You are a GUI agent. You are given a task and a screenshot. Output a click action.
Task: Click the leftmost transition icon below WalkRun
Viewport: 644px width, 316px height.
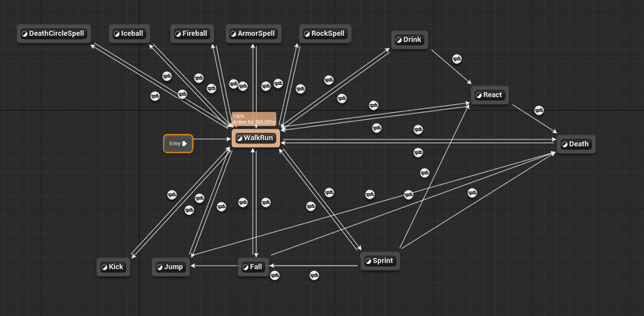click(172, 194)
